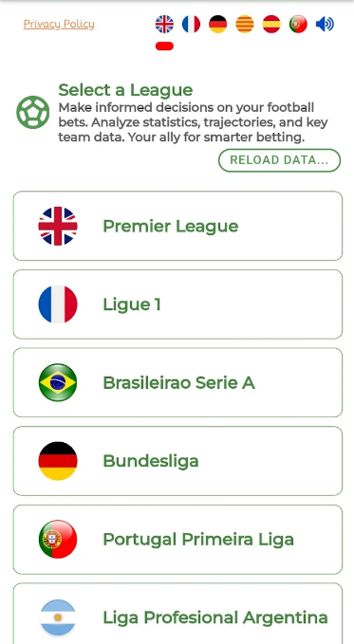Select Ligue 1 from the league list
The width and height of the screenshot is (354, 644).
click(x=177, y=304)
